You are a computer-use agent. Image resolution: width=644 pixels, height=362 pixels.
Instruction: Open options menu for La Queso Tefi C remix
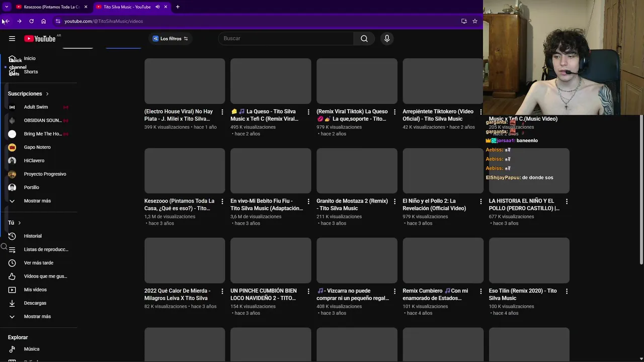308,112
